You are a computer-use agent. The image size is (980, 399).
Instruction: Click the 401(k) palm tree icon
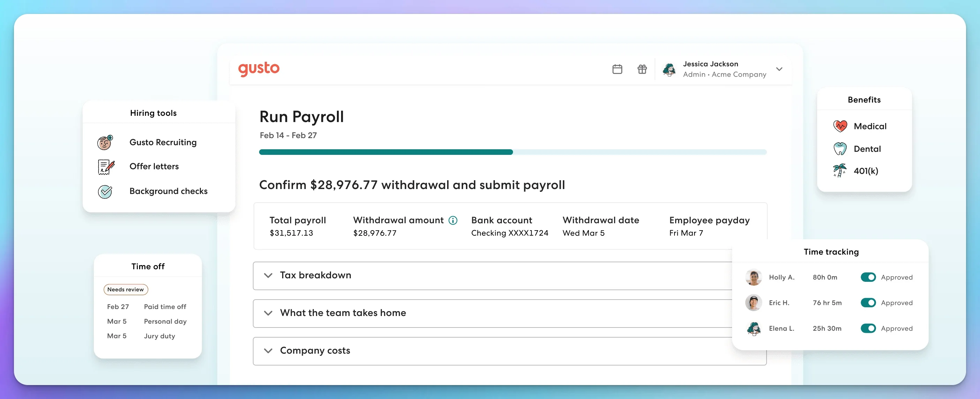coord(839,171)
